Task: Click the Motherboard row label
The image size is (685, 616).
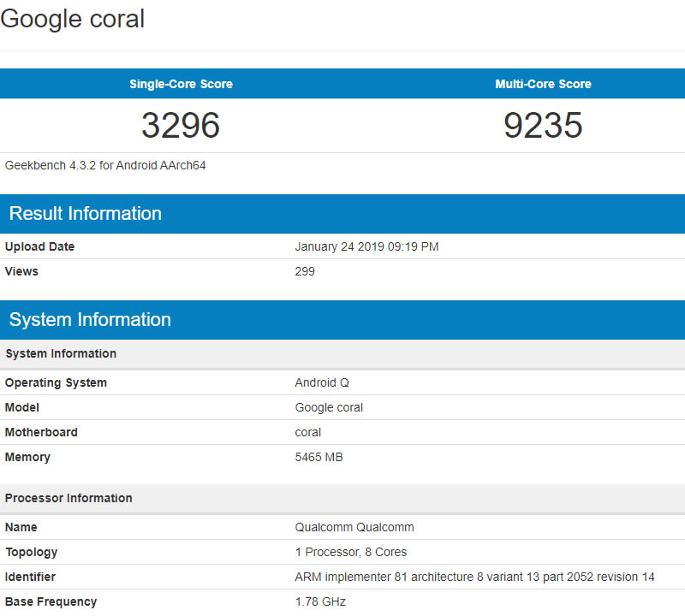Action: tap(41, 432)
